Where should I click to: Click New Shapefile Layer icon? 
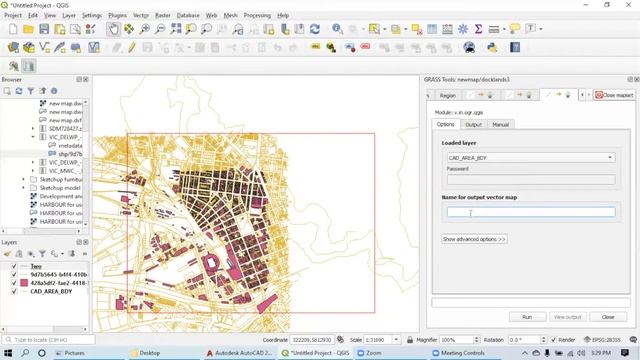pyautogui.click(x=44, y=47)
